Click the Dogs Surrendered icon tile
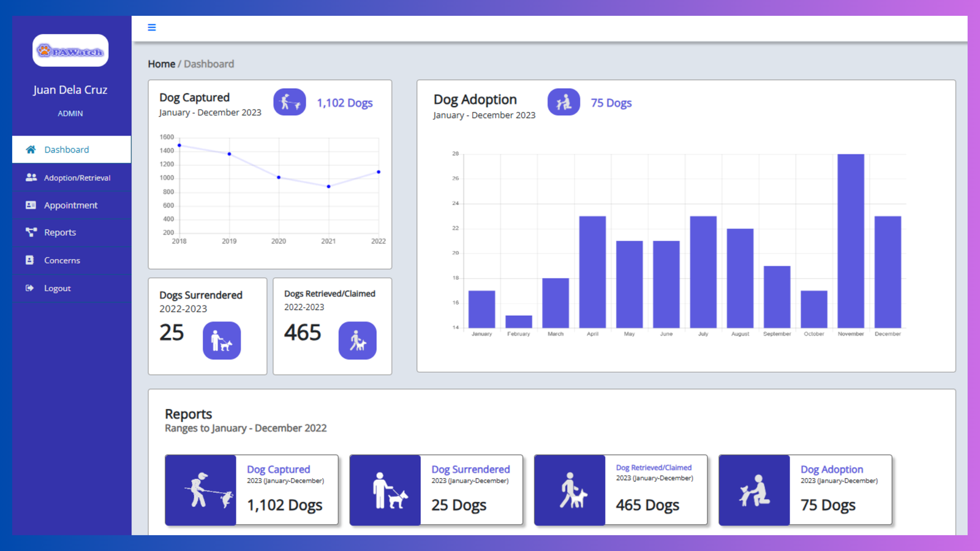Image resolution: width=980 pixels, height=551 pixels. [222, 340]
